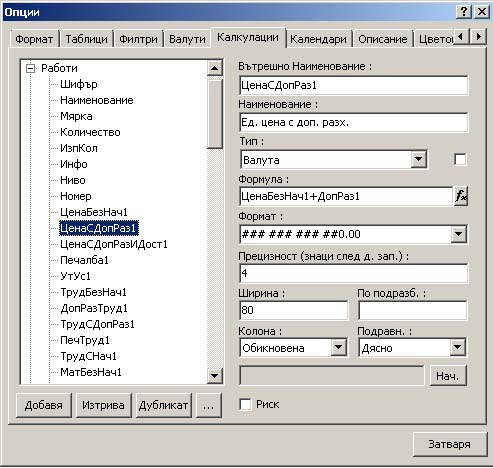Open the Тип Валута dropdown
The height and width of the screenshot is (468, 493).
tap(418, 160)
